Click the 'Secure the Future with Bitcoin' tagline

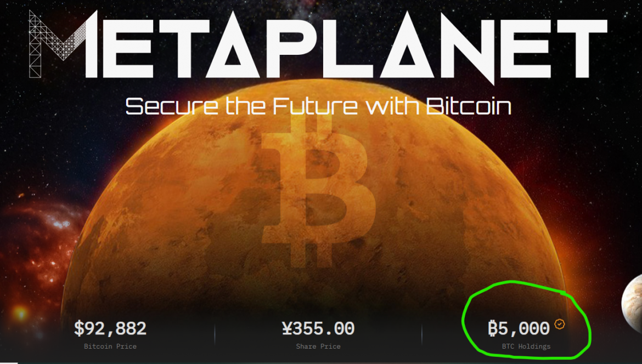[x=318, y=106]
